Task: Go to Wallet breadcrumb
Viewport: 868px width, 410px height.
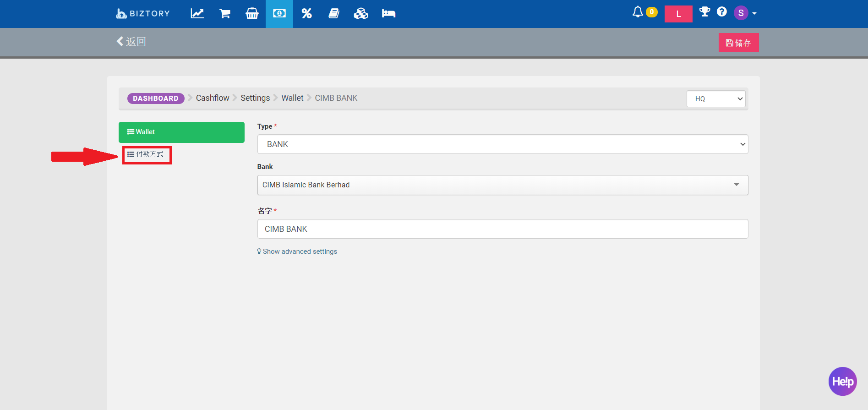Action: pyautogui.click(x=292, y=98)
